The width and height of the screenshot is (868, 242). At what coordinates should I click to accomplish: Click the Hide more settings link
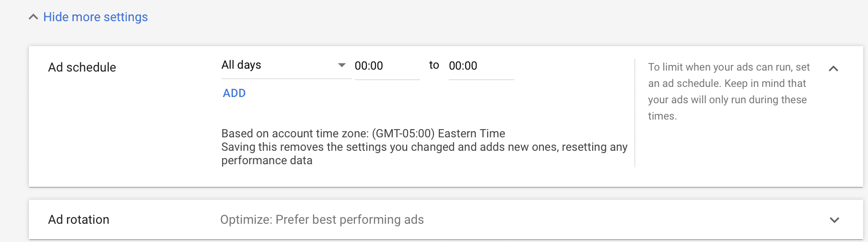(x=95, y=17)
